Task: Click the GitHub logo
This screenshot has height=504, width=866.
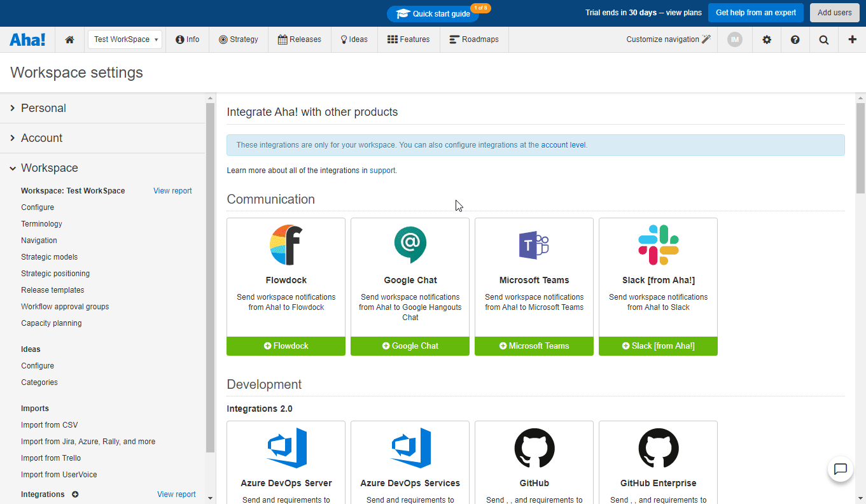Action: click(534, 448)
